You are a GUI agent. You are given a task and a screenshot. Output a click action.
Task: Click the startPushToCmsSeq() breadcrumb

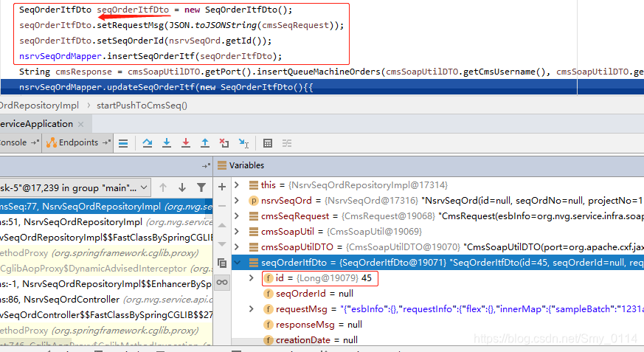(x=142, y=106)
